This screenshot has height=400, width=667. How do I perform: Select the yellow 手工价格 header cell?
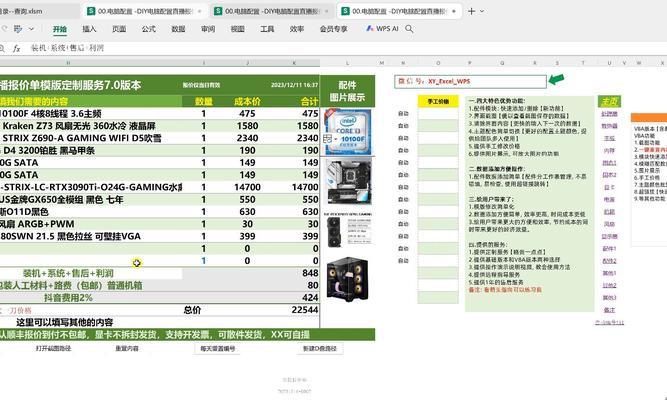tap(438, 101)
